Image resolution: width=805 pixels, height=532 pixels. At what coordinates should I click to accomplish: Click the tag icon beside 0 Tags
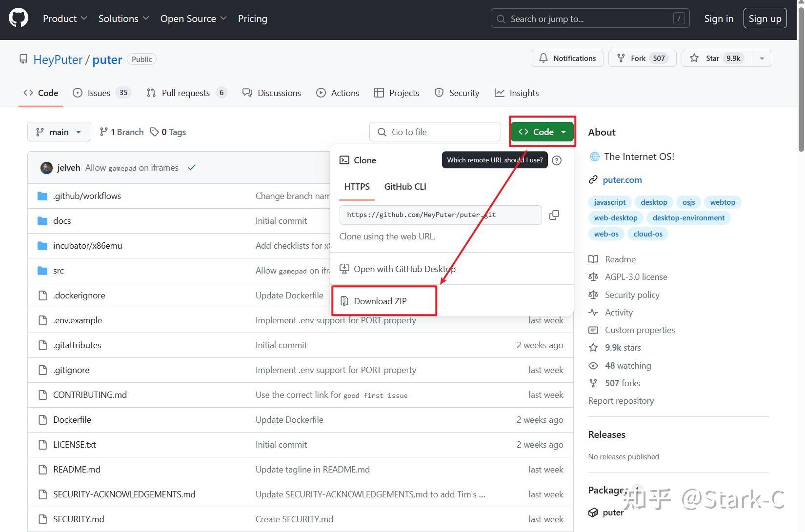(x=154, y=132)
